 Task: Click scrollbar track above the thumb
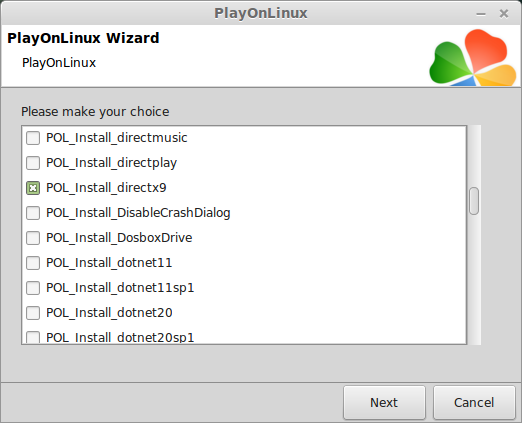point(474,156)
